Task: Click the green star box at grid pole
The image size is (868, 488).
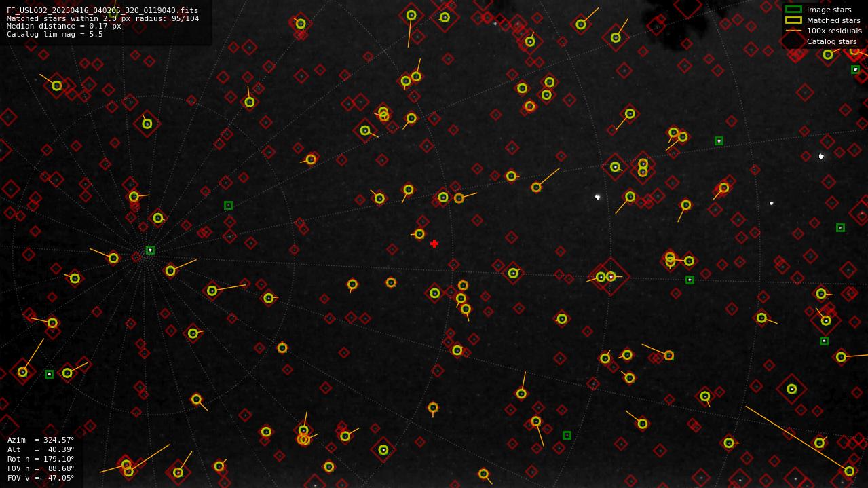Action: point(150,250)
